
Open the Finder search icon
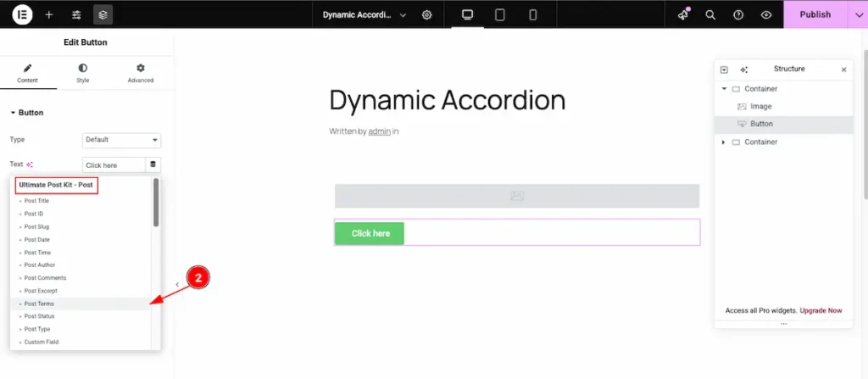[x=710, y=14]
